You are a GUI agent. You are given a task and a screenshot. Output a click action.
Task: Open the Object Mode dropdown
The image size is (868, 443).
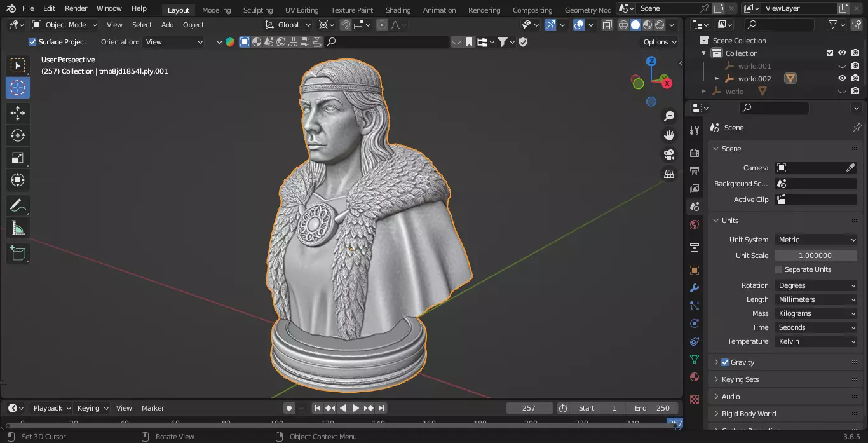pos(65,25)
